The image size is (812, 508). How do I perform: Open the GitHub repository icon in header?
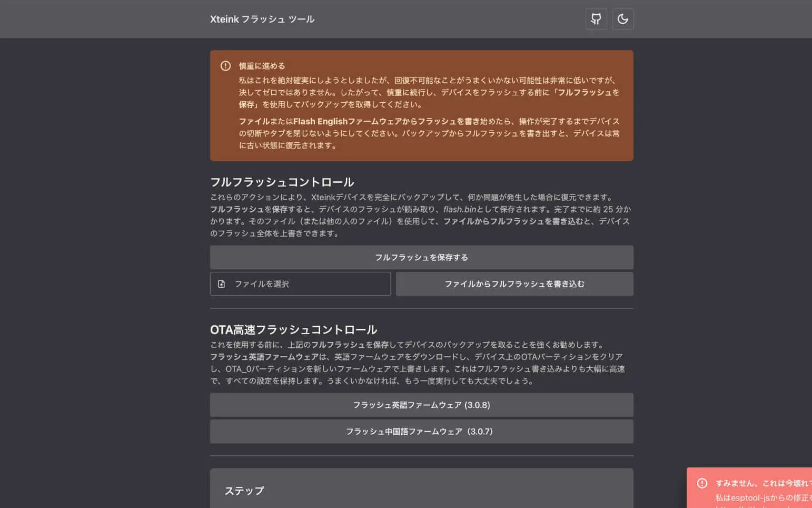pos(596,19)
